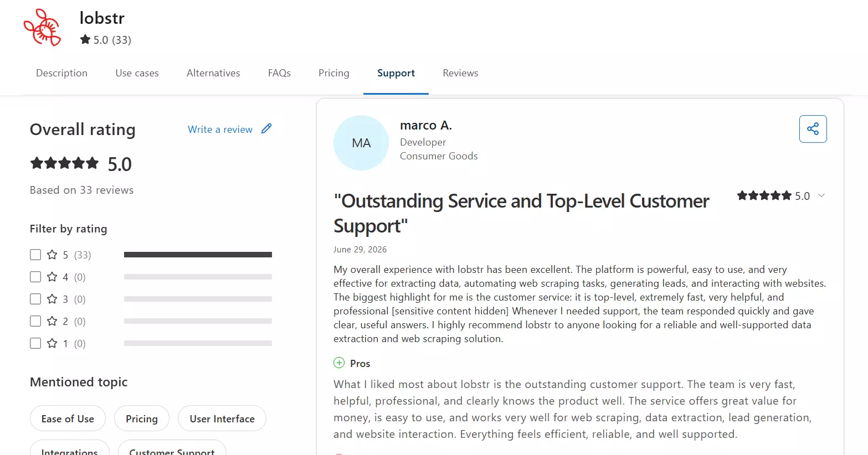Image resolution: width=868 pixels, height=455 pixels.
Task: Click the Pros section label
Action: 360,364
